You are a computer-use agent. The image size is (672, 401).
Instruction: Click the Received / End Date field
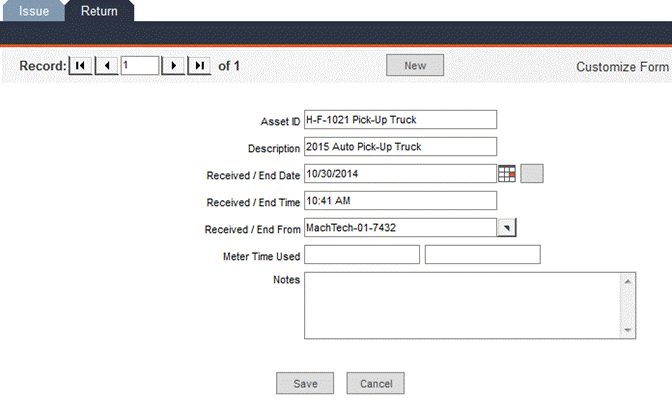point(400,173)
